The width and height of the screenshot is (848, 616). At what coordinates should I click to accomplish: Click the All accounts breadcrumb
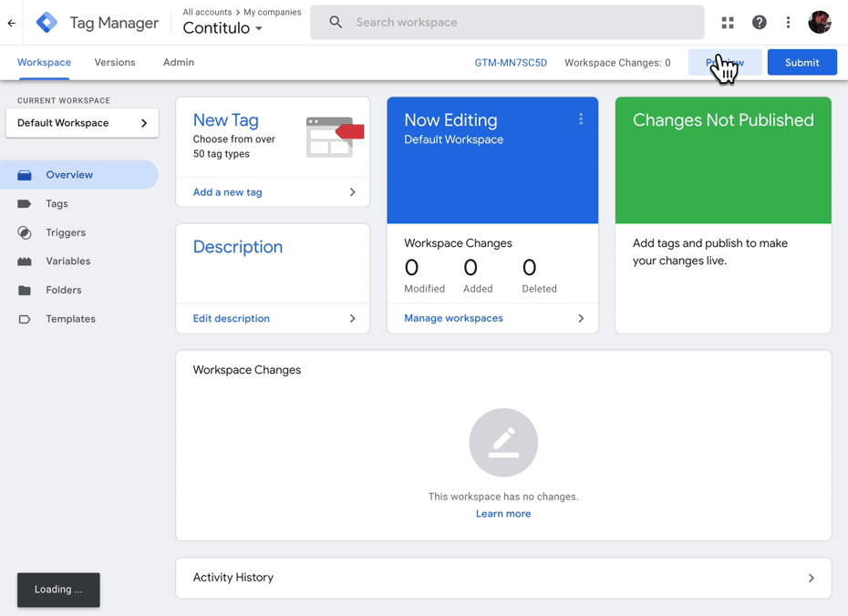(207, 12)
